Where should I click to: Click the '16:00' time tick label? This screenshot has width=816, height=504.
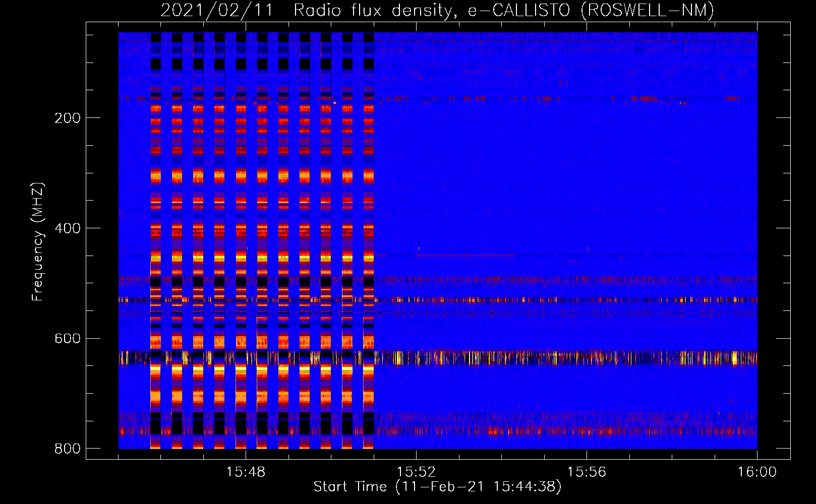(x=757, y=472)
